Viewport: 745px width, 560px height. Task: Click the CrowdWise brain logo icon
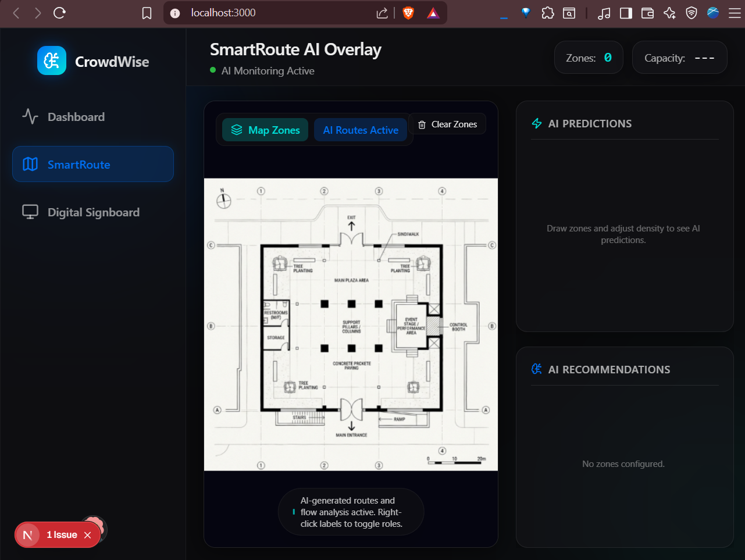tap(52, 60)
